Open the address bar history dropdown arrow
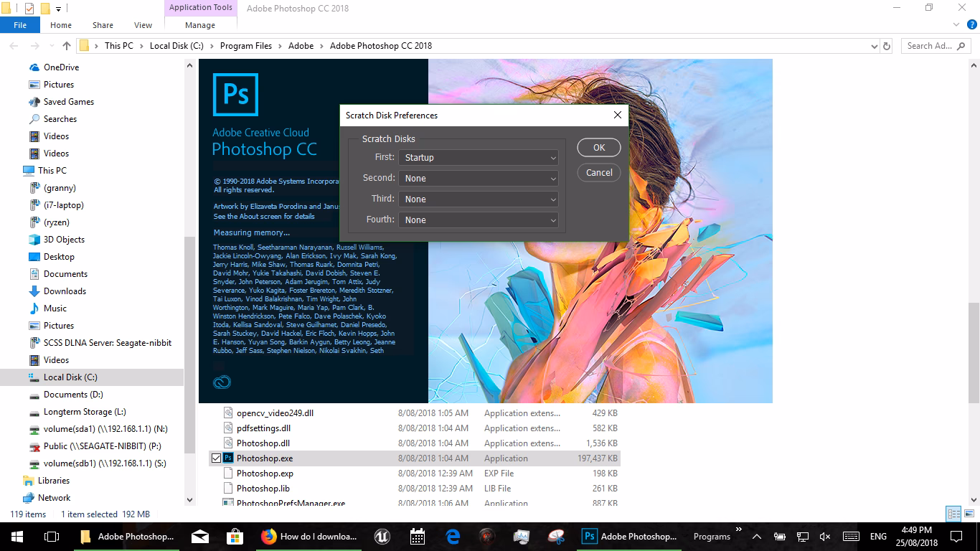This screenshot has height=551, width=980. 874,45
